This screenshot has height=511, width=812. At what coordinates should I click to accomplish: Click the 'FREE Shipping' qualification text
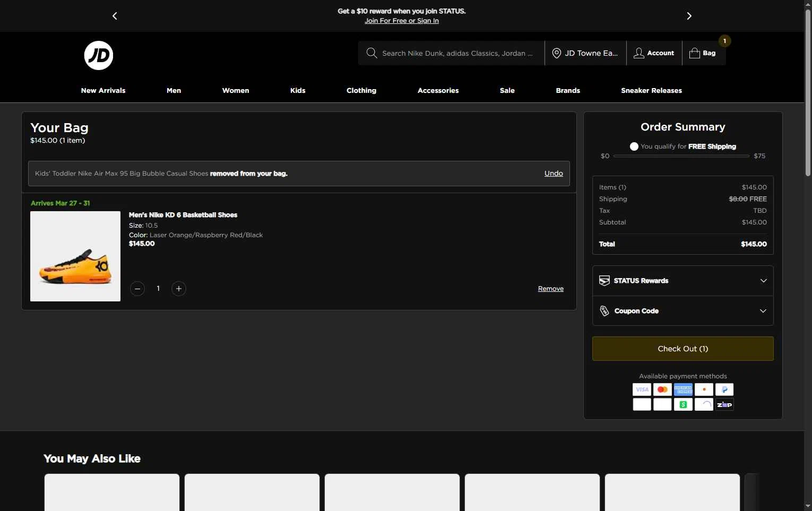(712, 146)
